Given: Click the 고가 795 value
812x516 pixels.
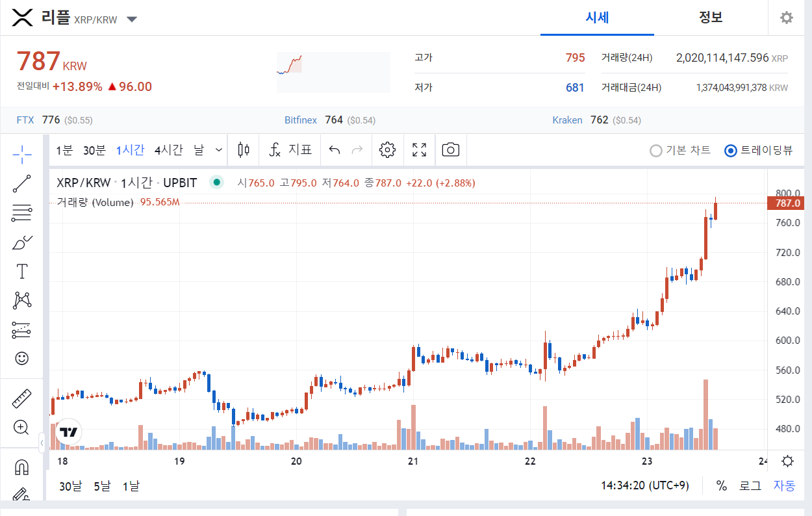Looking at the screenshot, I should [x=575, y=58].
